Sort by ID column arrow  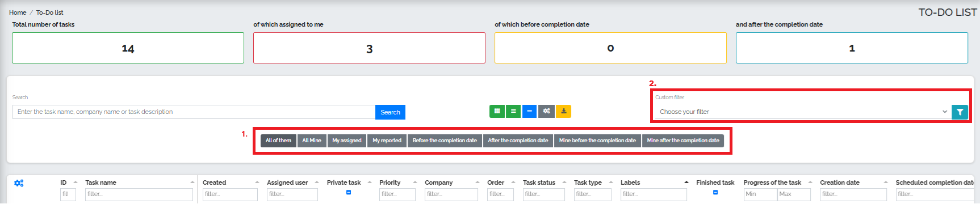(75, 182)
